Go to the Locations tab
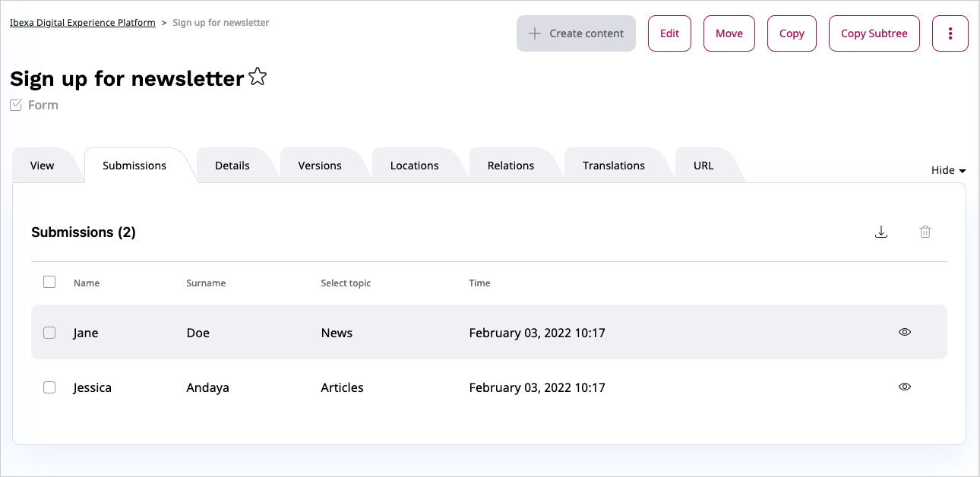980x477 pixels. [414, 165]
